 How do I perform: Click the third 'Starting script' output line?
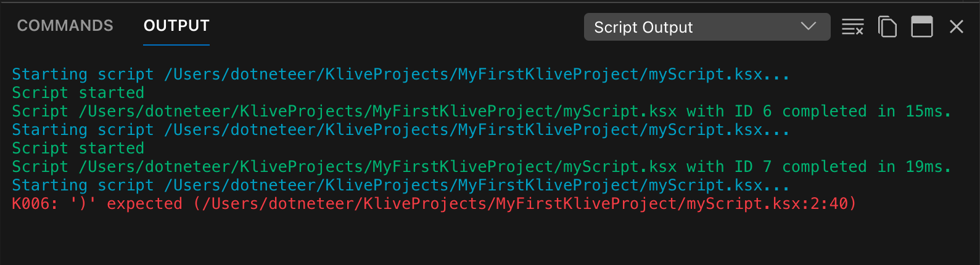[x=401, y=185]
